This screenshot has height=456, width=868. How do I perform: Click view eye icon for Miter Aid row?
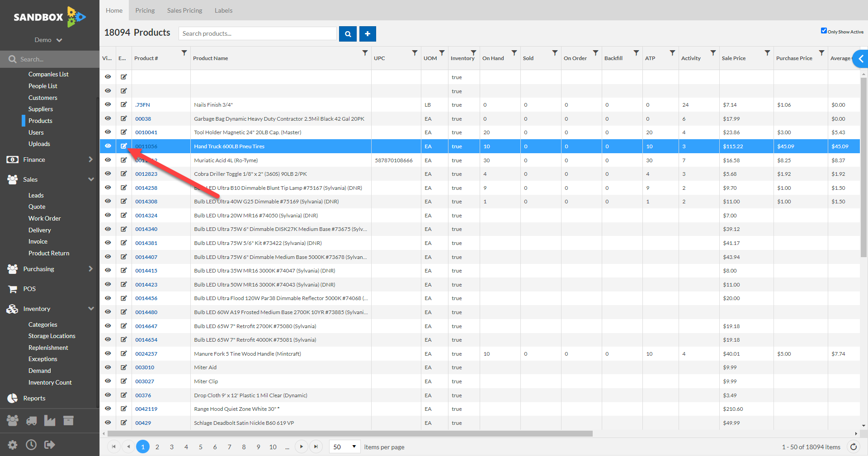(x=108, y=367)
